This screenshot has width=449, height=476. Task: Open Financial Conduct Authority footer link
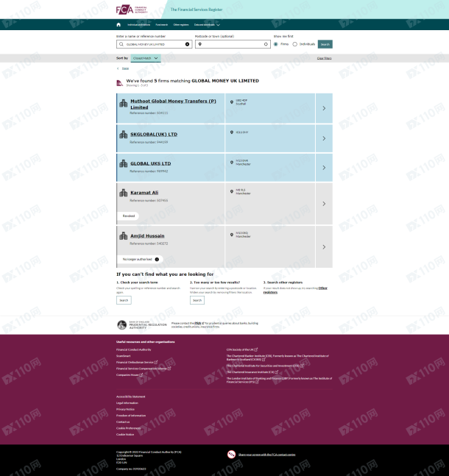134,349
